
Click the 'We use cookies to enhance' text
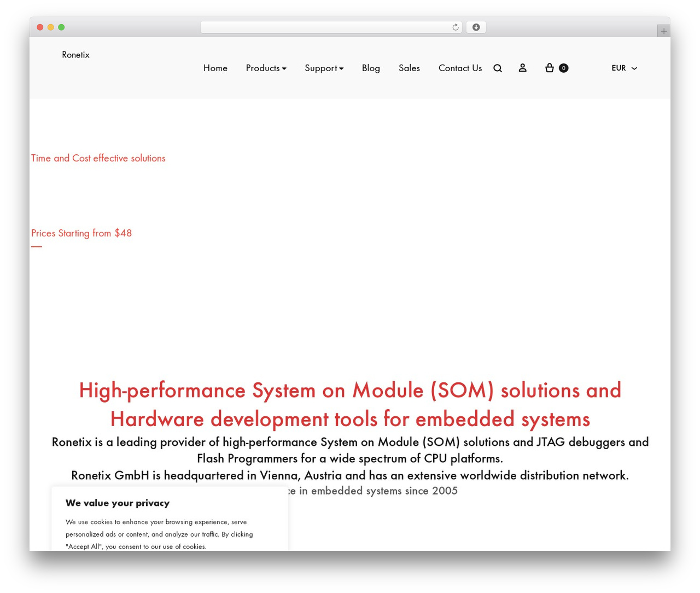coord(159,534)
